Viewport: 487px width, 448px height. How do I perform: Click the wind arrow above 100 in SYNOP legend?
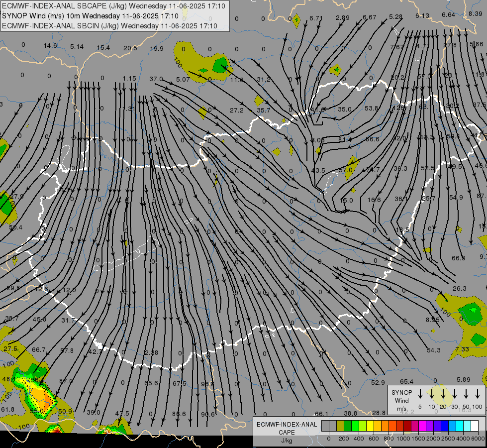(x=478, y=394)
